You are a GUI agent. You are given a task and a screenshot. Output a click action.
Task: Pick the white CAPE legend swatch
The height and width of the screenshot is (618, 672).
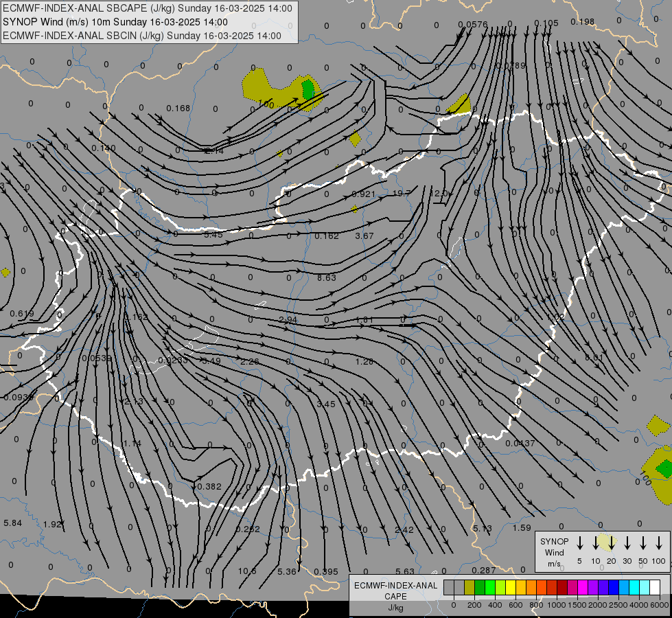[654, 588]
